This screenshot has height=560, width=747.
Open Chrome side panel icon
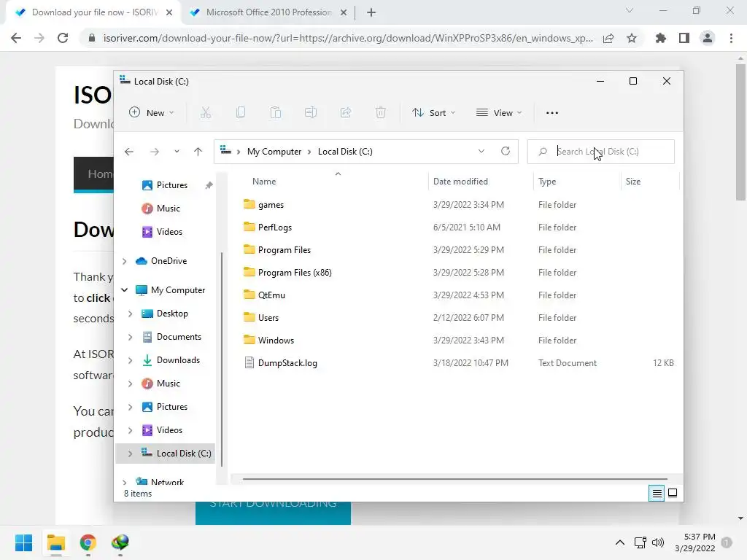pos(684,38)
